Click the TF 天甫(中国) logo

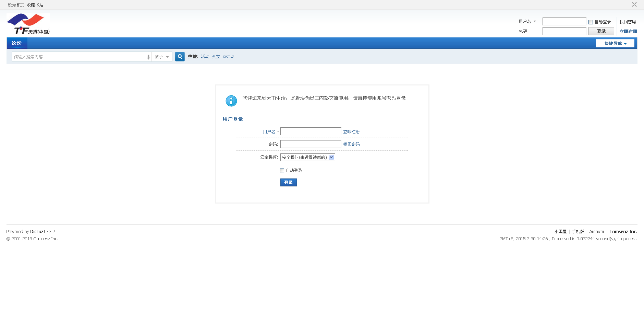tap(28, 24)
